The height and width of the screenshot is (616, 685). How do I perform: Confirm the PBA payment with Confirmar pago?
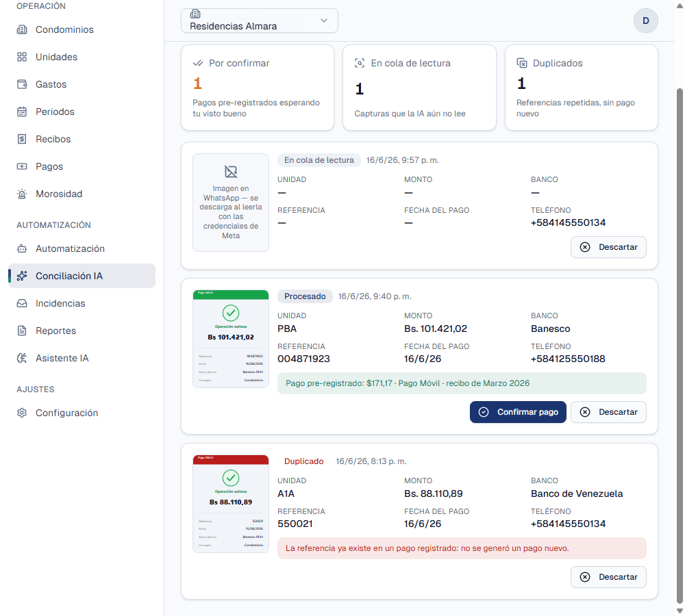pos(518,412)
